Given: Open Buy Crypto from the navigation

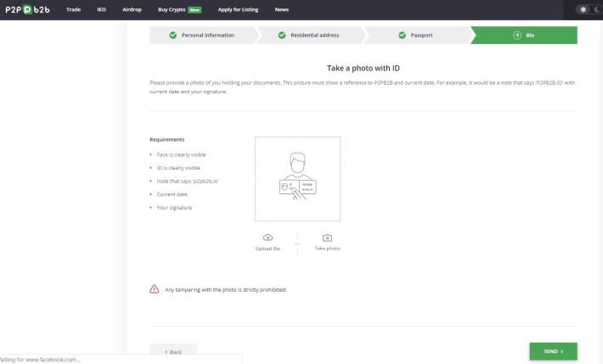Looking at the screenshot, I should click(x=172, y=9).
